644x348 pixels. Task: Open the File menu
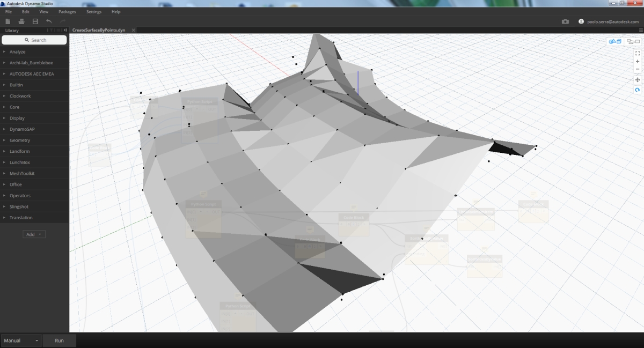pyautogui.click(x=8, y=11)
